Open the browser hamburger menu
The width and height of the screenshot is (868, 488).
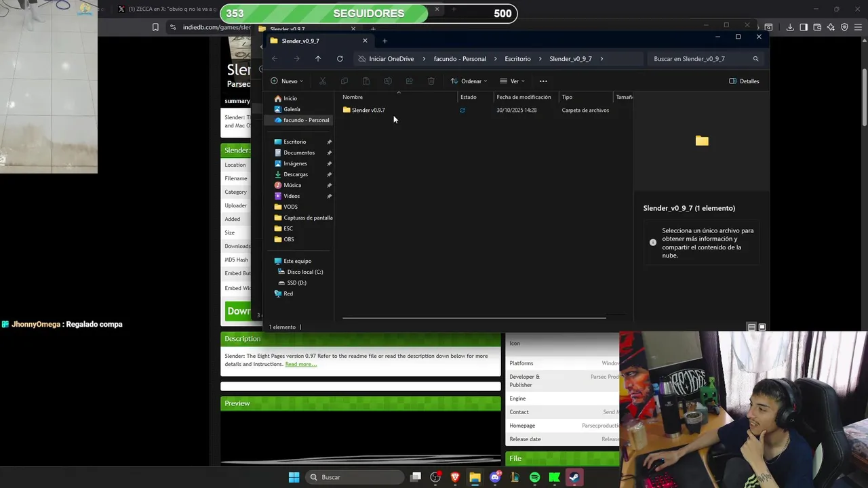click(858, 27)
